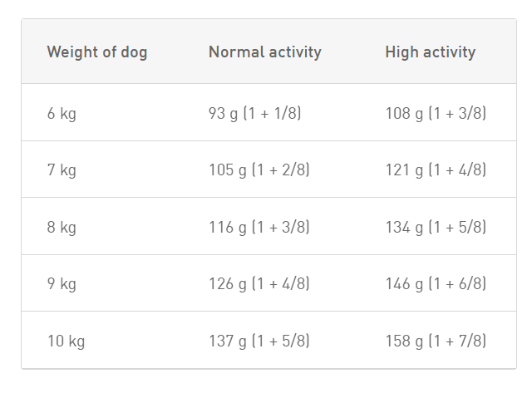Click the High activity column header
This screenshot has height=393, width=532.
coord(431,52)
